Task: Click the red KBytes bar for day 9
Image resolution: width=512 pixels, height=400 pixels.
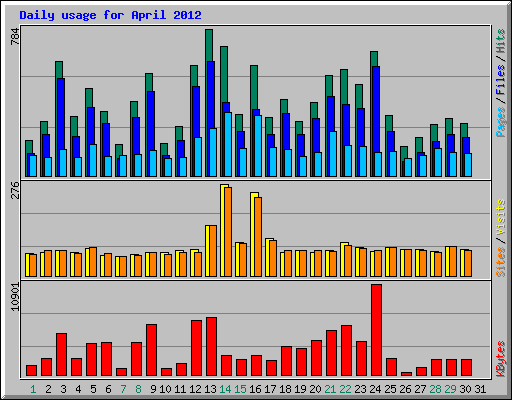Action: pyautogui.click(x=151, y=350)
